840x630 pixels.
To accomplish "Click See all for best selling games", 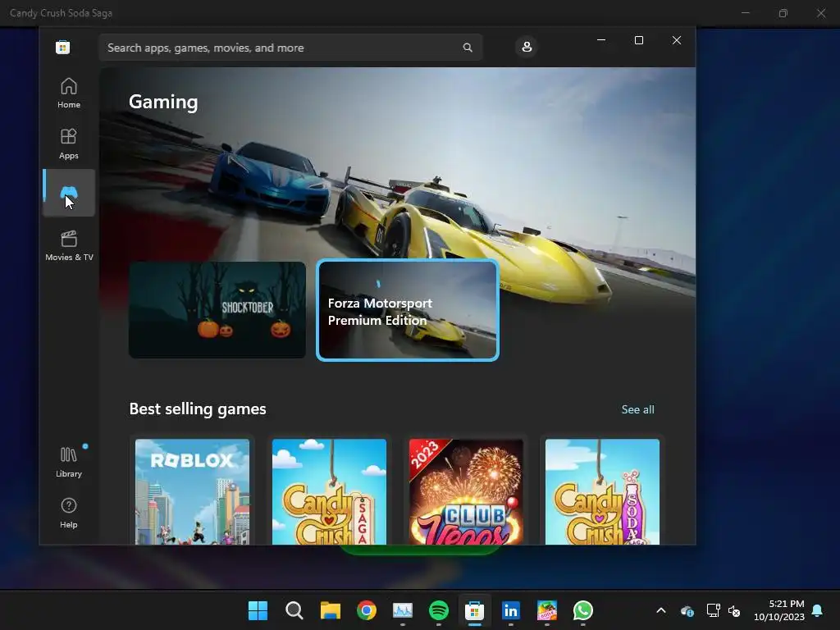I will (x=637, y=409).
